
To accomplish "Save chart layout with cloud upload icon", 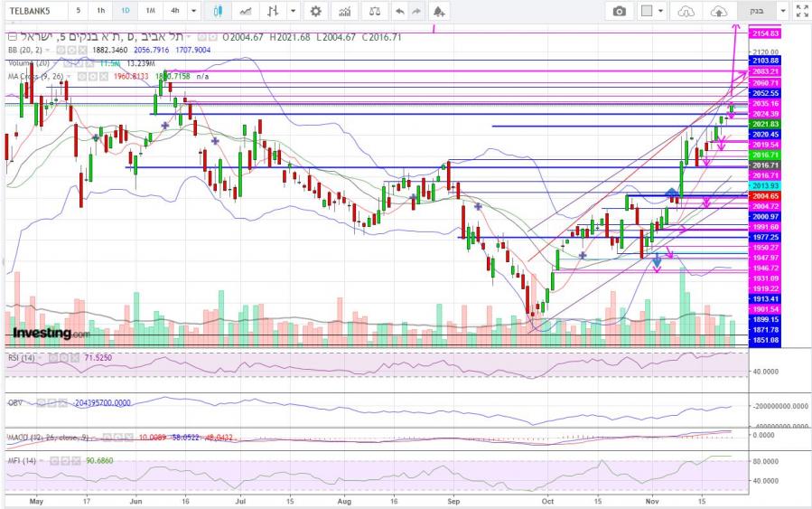I will click(x=719, y=11).
